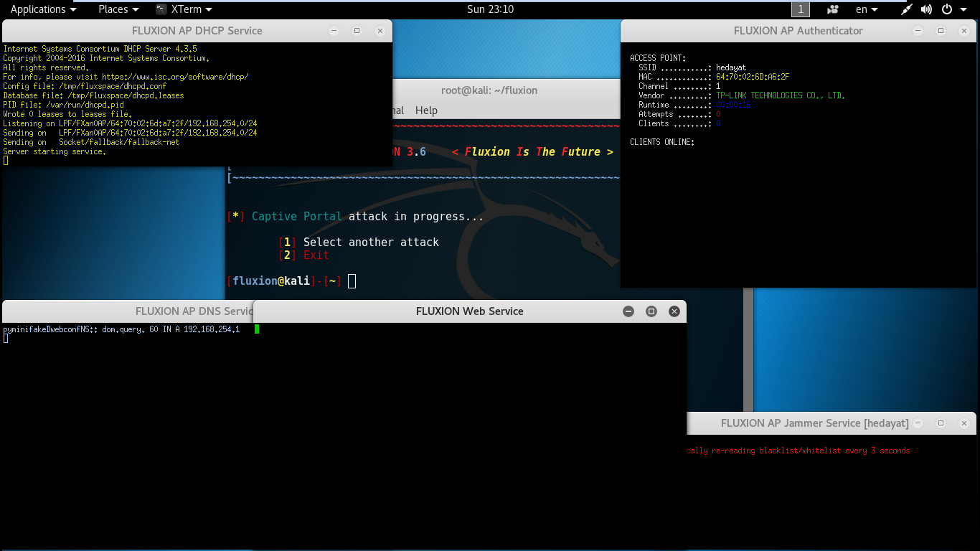Click the FLUXION AP DNS Service title bar

pos(128,311)
